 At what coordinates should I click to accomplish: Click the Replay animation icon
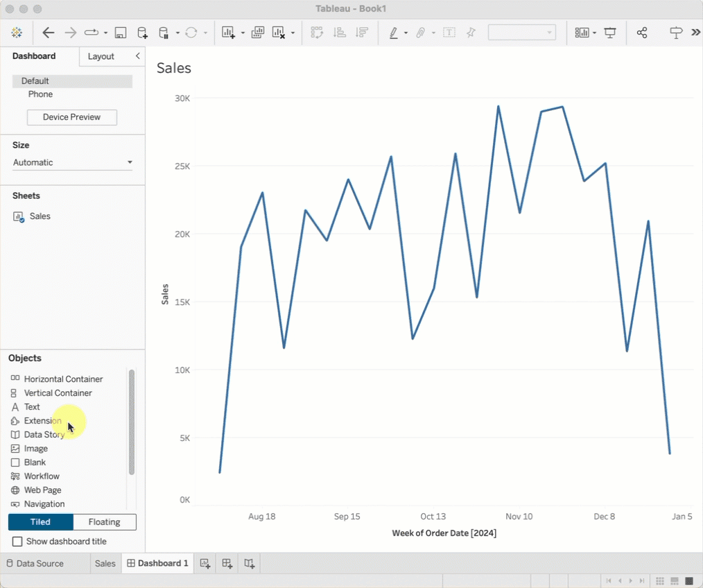tap(92, 33)
